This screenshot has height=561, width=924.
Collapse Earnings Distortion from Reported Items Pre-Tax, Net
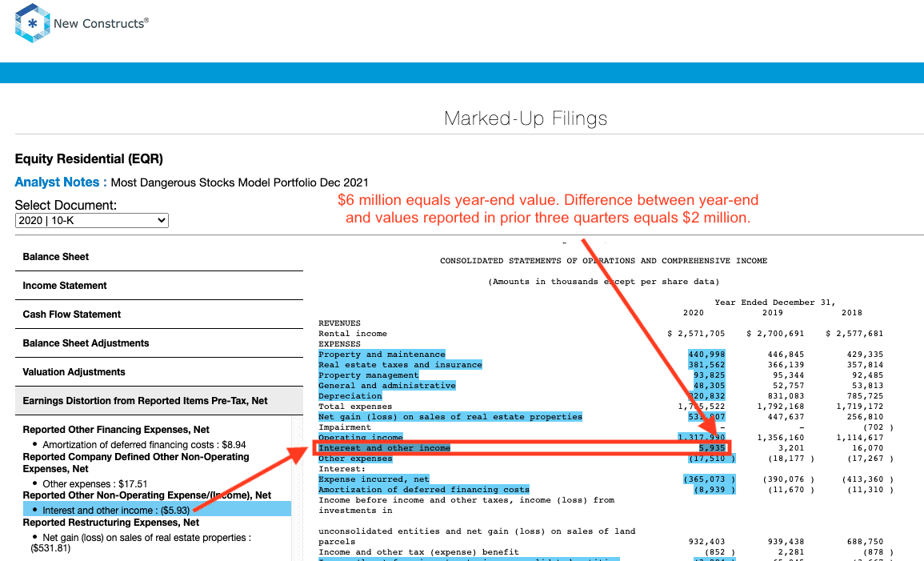pos(159,401)
